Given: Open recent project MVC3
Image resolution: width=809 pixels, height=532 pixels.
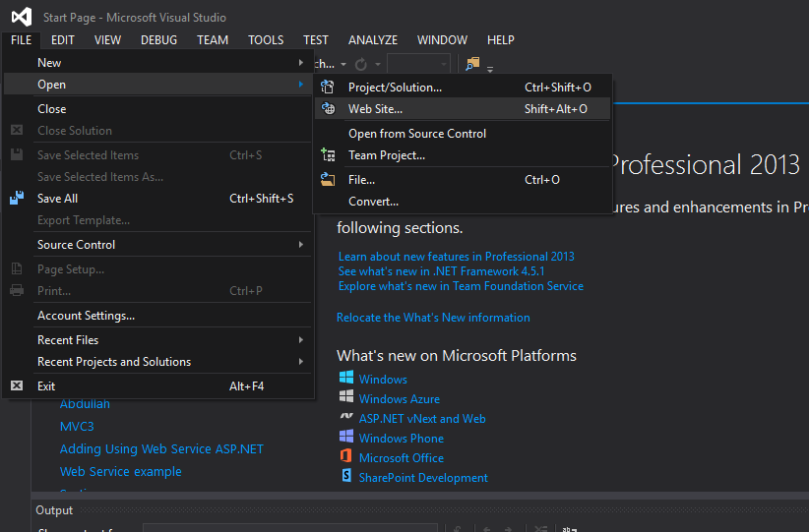Looking at the screenshot, I should 77,427.
